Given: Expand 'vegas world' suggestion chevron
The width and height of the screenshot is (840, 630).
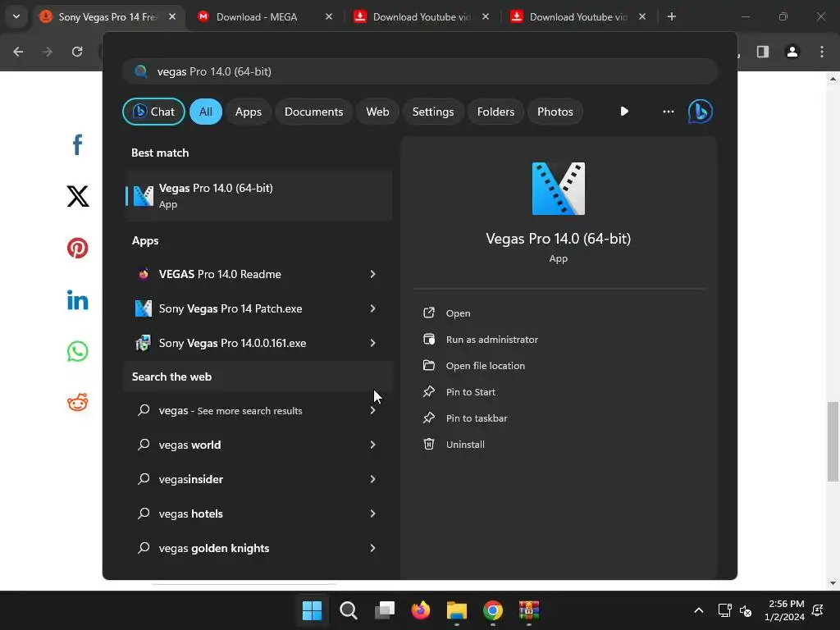Looking at the screenshot, I should (372, 445).
